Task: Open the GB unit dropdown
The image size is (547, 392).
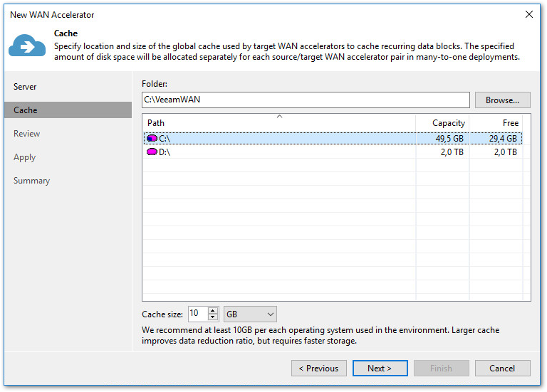Action: 250,314
